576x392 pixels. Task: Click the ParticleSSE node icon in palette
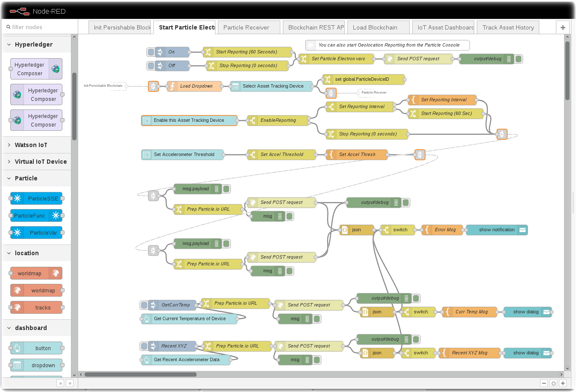[18, 198]
